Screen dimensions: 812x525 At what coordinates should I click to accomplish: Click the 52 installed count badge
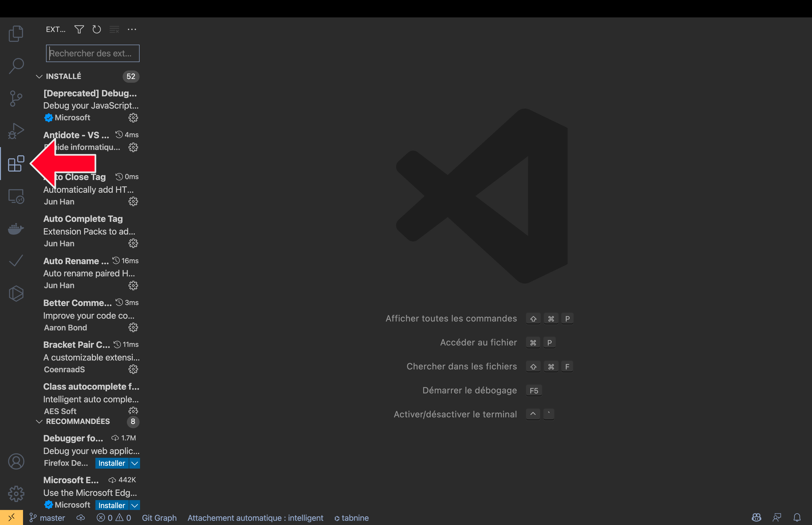pyautogui.click(x=131, y=76)
